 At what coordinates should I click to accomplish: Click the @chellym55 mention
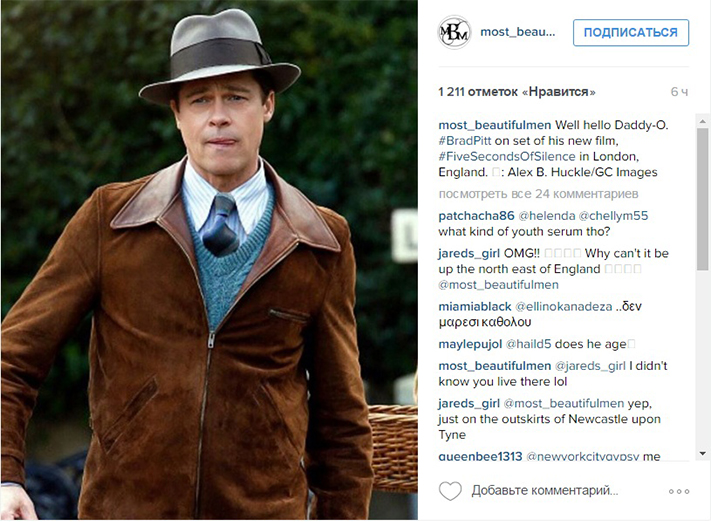coord(613,215)
